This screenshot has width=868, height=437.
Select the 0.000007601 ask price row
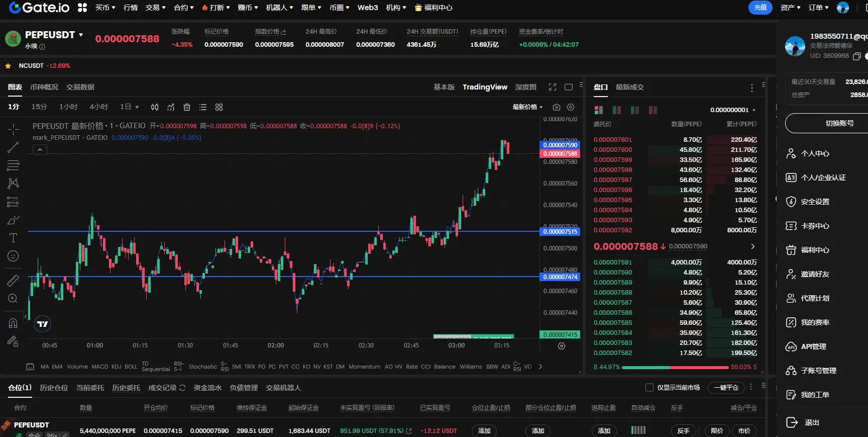612,140
